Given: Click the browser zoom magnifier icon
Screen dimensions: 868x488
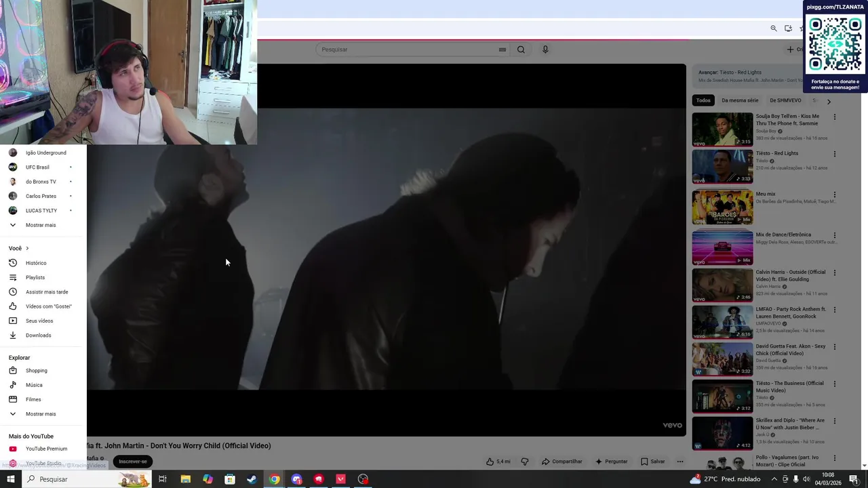Looking at the screenshot, I should (x=774, y=28).
